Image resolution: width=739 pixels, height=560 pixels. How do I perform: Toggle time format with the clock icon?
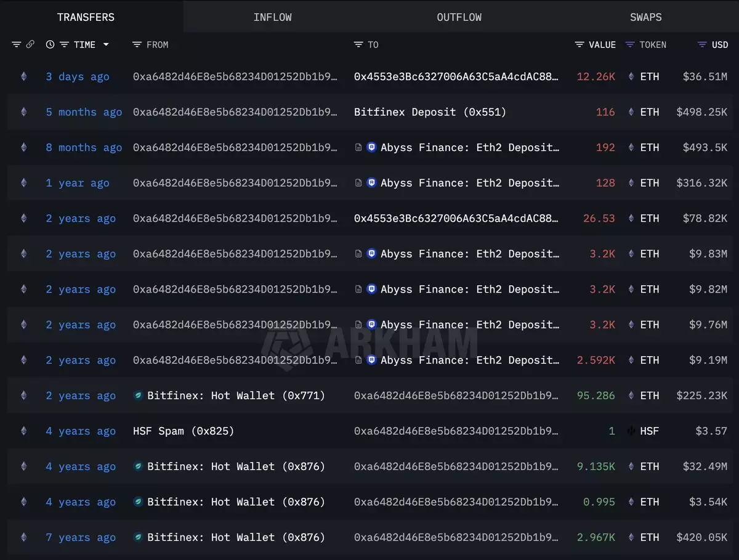pyautogui.click(x=50, y=45)
